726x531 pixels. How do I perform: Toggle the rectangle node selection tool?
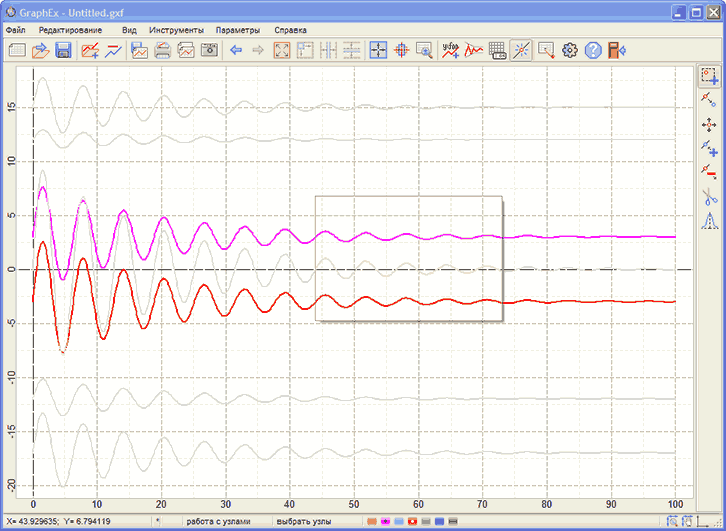(710, 76)
